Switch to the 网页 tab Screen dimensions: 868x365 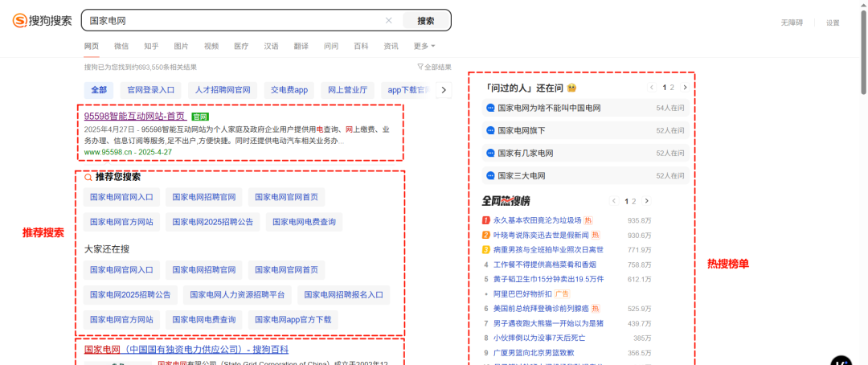[x=92, y=46]
